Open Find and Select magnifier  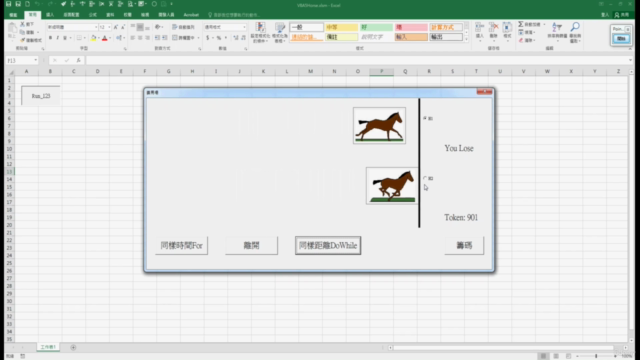pyautogui.click(x=575, y=32)
